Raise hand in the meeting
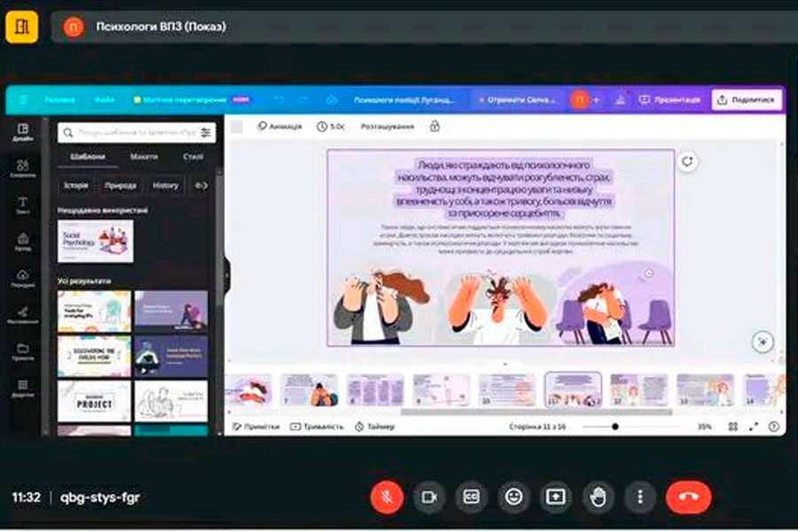This screenshot has height=532, width=798. pyautogui.click(x=598, y=497)
